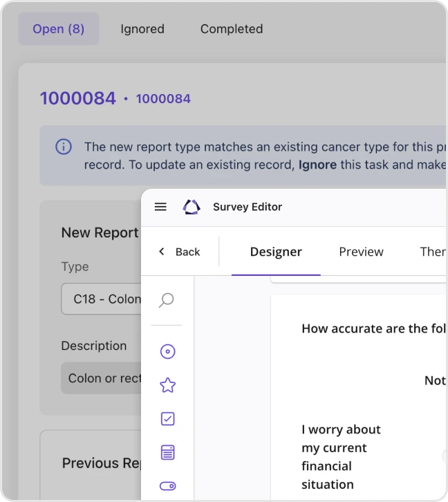
Task: Go back using the Back arrow icon
Action: [x=162, y=252]
